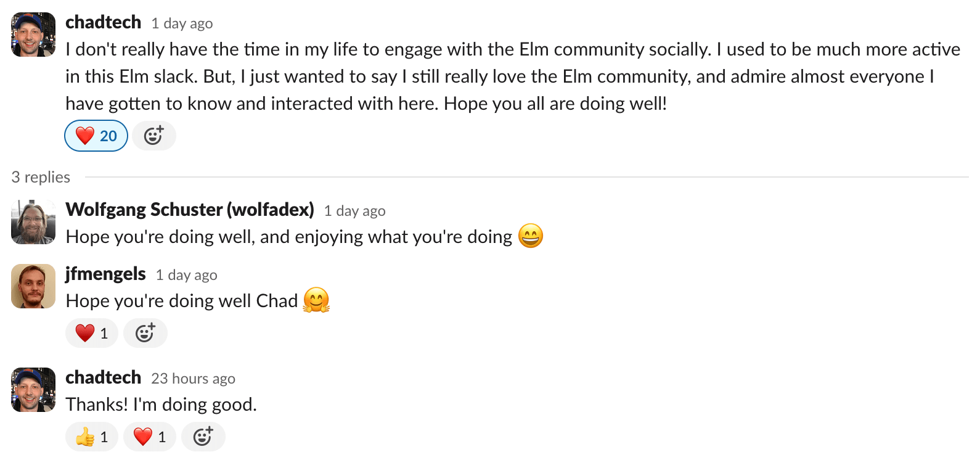
Task: Add reaction to the Thanks reply
Action: coord(203,437)
